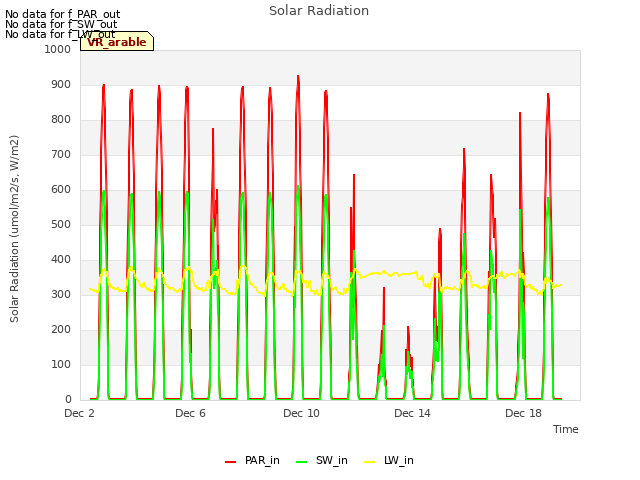Click the 500 y-axis tick label

61,224
